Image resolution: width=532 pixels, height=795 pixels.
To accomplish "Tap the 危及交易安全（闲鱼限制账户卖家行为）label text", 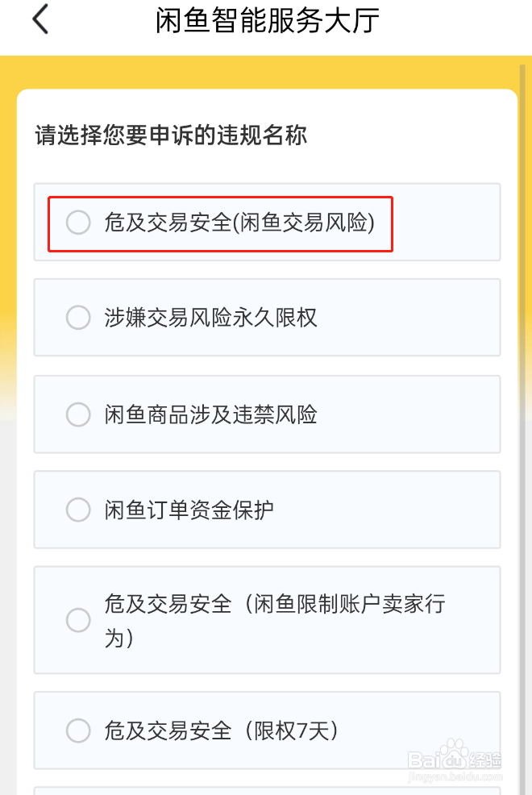I will point(274,620).
